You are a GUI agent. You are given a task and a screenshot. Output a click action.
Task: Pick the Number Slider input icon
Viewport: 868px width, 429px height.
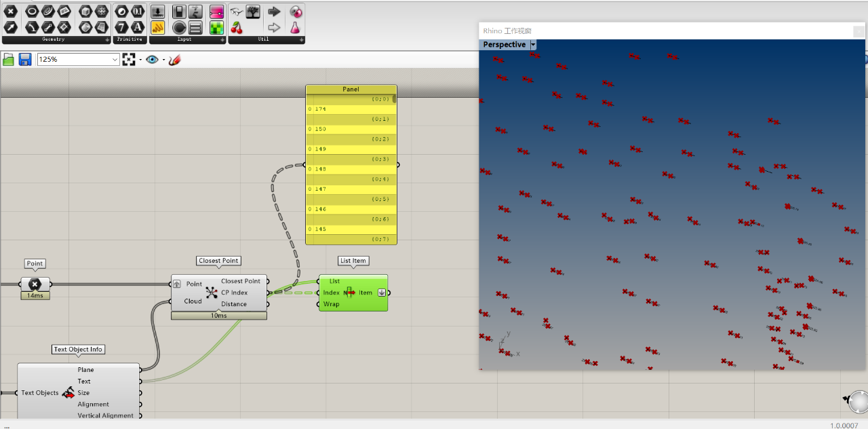(x=157, y=12)
